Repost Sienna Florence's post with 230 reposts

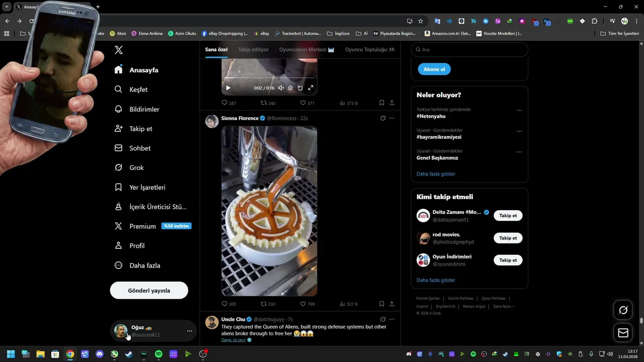pyautogui.click(x=268, y=304)
